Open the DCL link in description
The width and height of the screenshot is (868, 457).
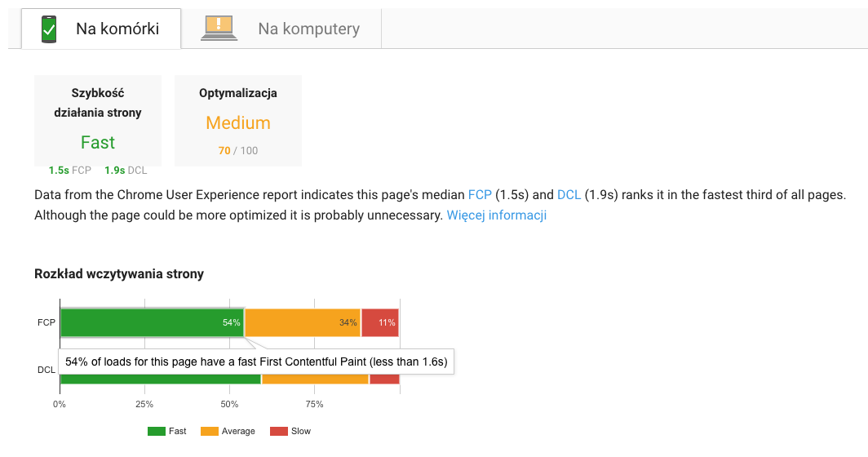(569, 195)
